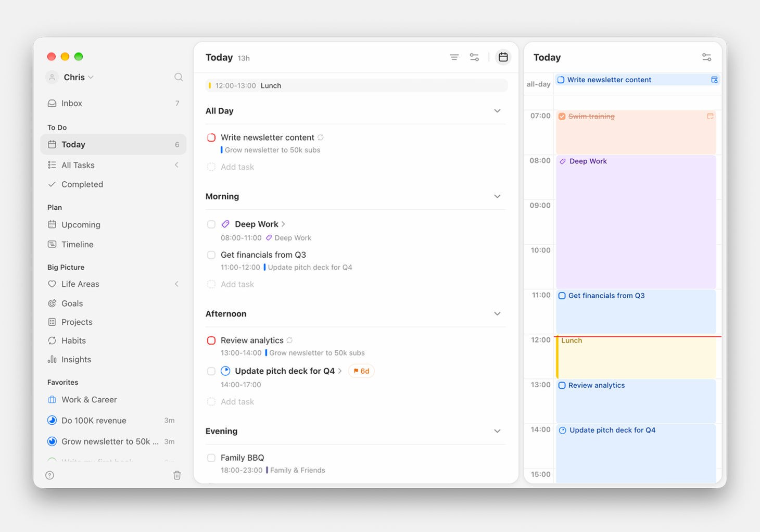Viewport: 760px width, 532px height.
Task: Click calendar icon on all-day Write newsletter event
Action: (714, 80)
